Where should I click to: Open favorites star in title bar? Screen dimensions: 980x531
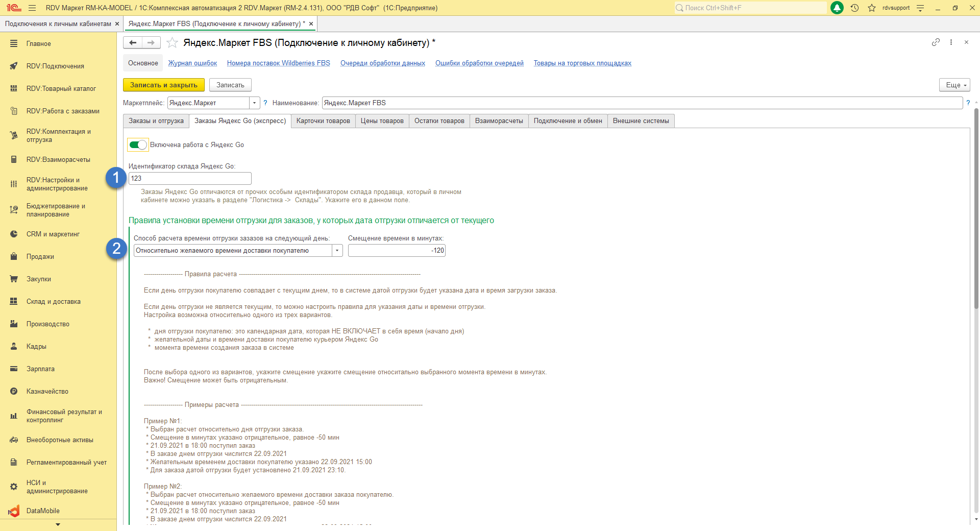click(x=872, y=8)
